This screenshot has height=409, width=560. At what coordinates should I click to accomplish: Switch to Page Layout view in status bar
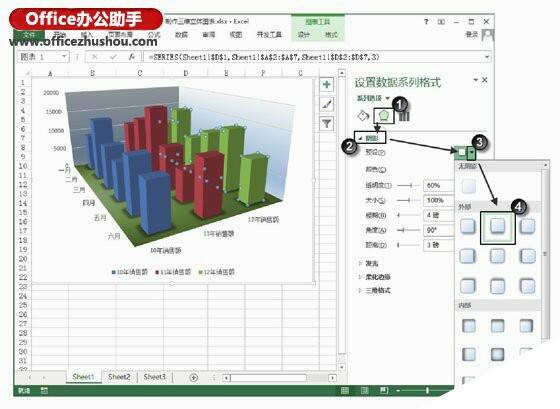click(x=365, y=391)
